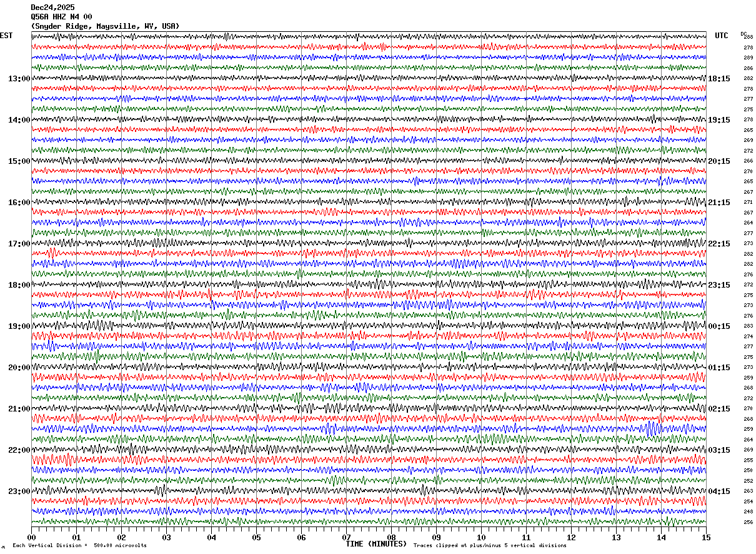Click minute 12 on the time axis
The image size is (756, 554).
[571, 537]
